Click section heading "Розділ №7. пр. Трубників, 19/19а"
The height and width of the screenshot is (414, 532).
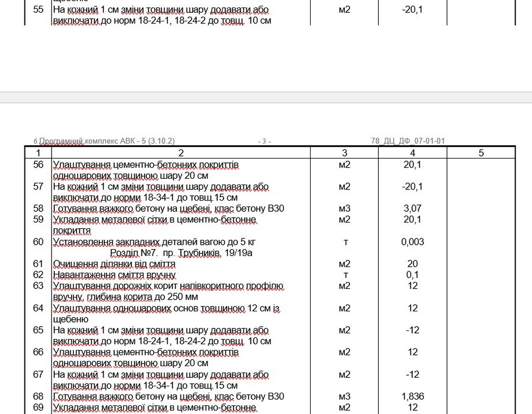(x=181, y=253)
